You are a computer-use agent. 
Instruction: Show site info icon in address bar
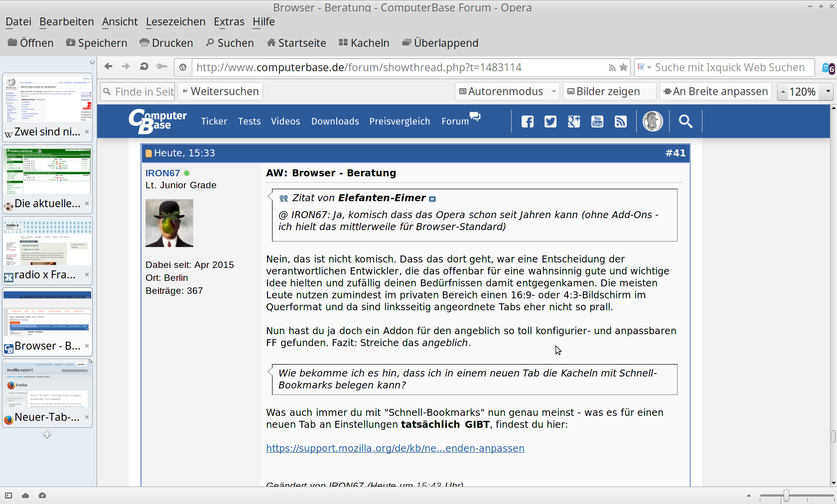183,67
